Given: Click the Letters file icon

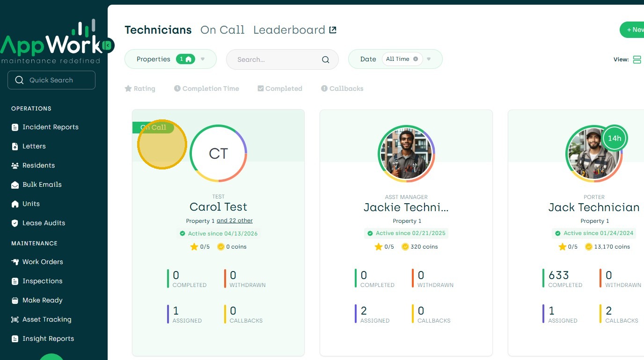Looking at the screenshot, I should (15, 147).
